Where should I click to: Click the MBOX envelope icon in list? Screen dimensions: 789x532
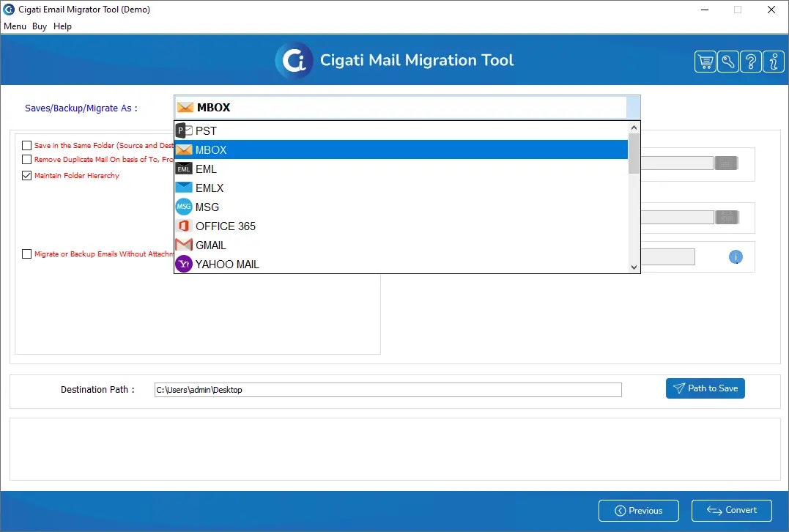[184, 150]
